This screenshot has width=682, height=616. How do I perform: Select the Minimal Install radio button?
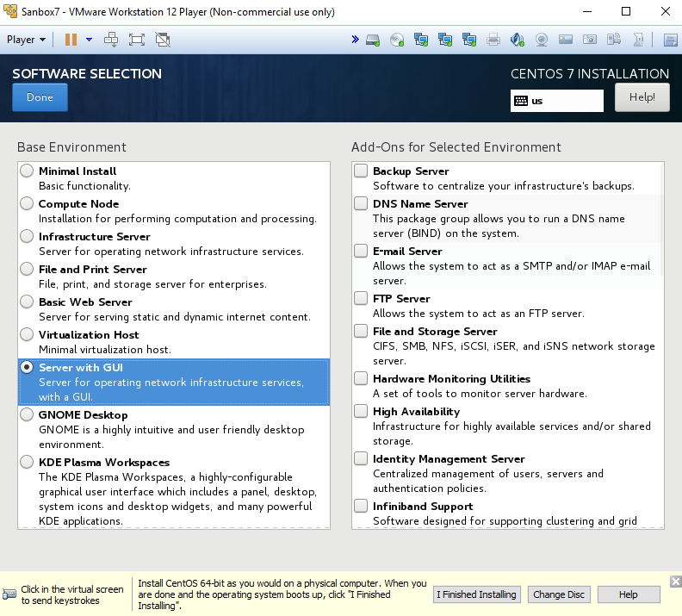[x=27, y=171]
